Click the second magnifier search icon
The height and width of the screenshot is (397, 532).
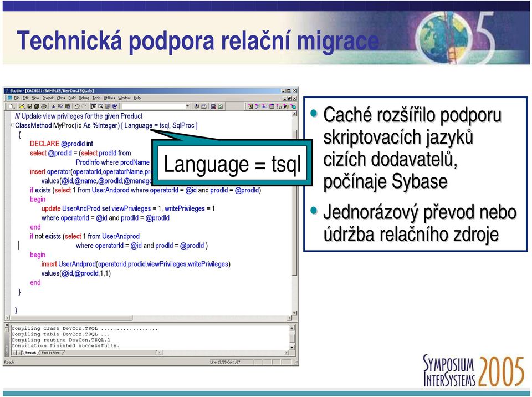point(100,106)
